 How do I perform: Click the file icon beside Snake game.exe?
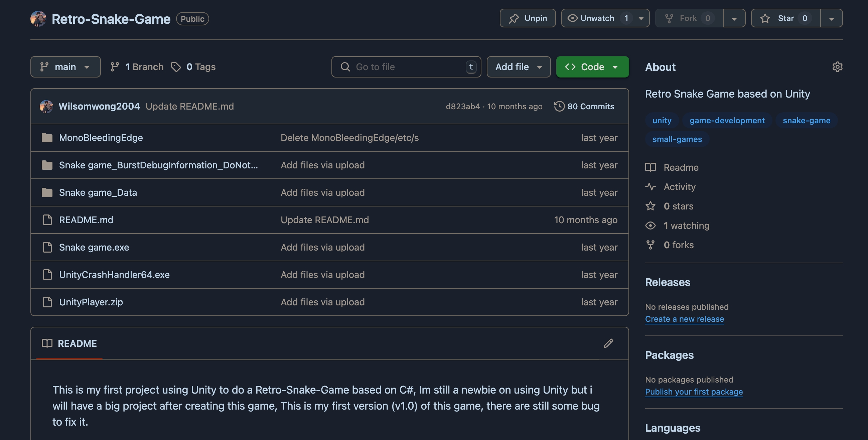pos(47,247)
